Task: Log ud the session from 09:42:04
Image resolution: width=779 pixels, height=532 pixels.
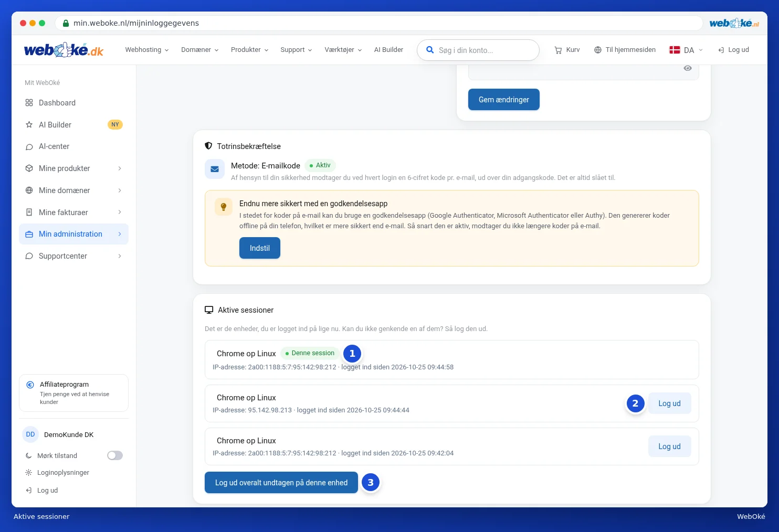Action: tap(669, 446)
